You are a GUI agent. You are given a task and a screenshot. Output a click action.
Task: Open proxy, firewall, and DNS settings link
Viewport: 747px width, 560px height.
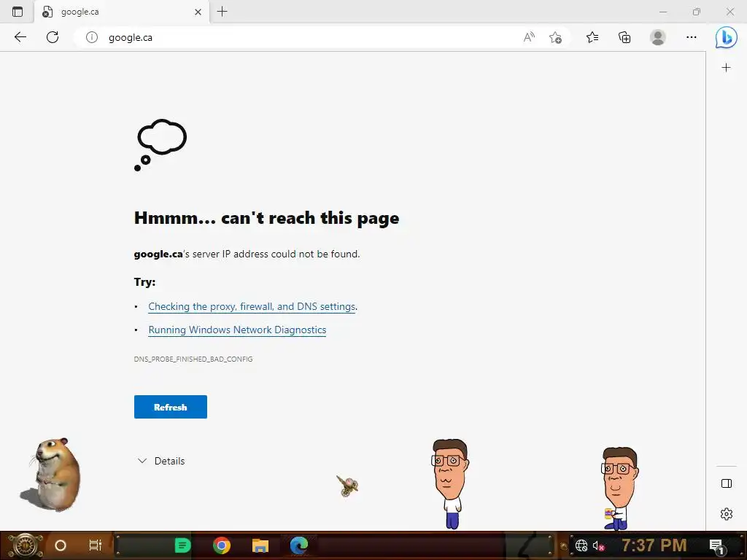(x=252, y=307)
